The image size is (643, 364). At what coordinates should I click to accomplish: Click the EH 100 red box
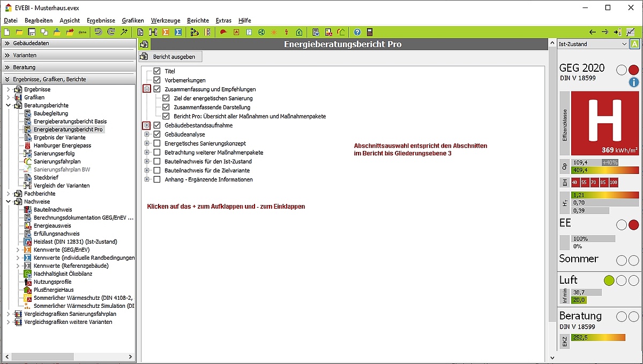(x=614, y=183)
